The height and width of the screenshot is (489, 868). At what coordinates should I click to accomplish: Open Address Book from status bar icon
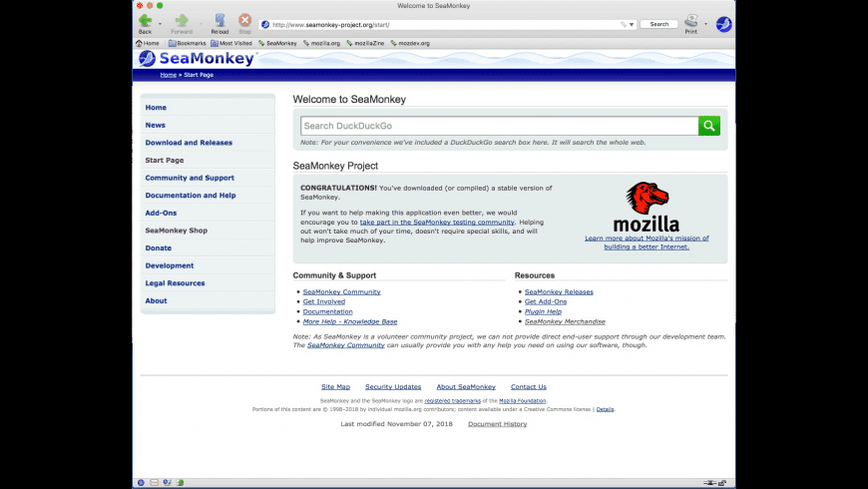pyautogui.click(x=180, y=483)
